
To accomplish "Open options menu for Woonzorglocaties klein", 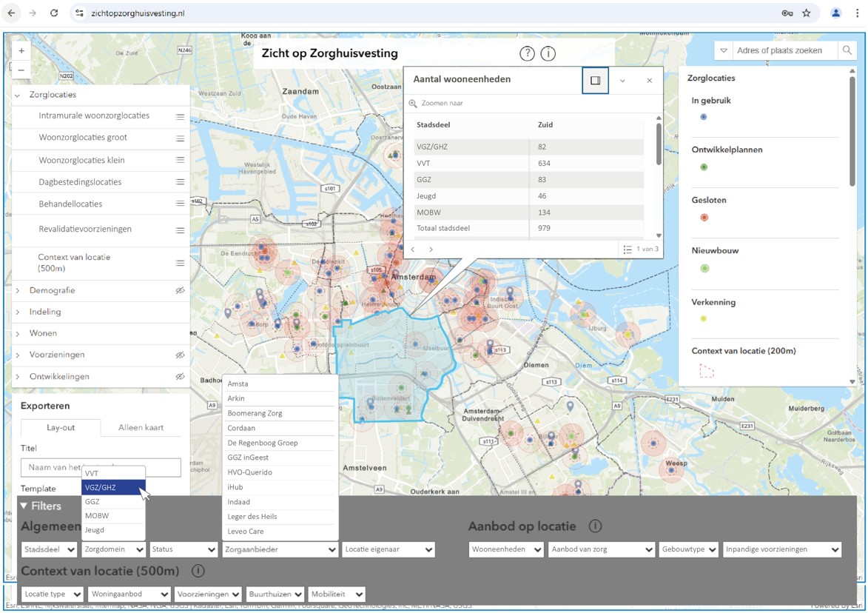I will [x=180, y=160].
